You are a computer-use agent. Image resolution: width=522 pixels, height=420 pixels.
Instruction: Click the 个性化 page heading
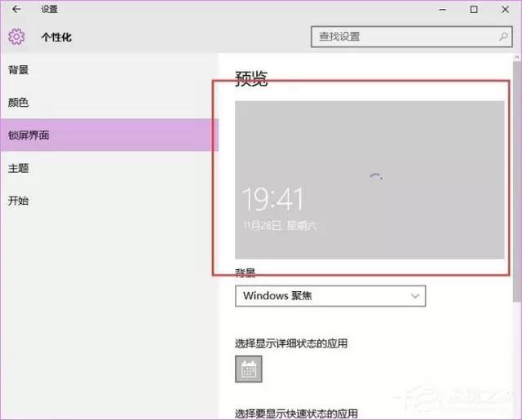click(x=56, y=37)
